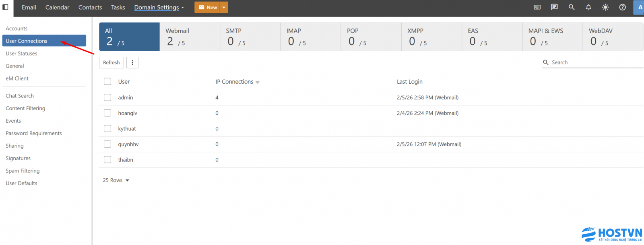
Task: Open the chat messages icon
Action: tap(554, 7)
